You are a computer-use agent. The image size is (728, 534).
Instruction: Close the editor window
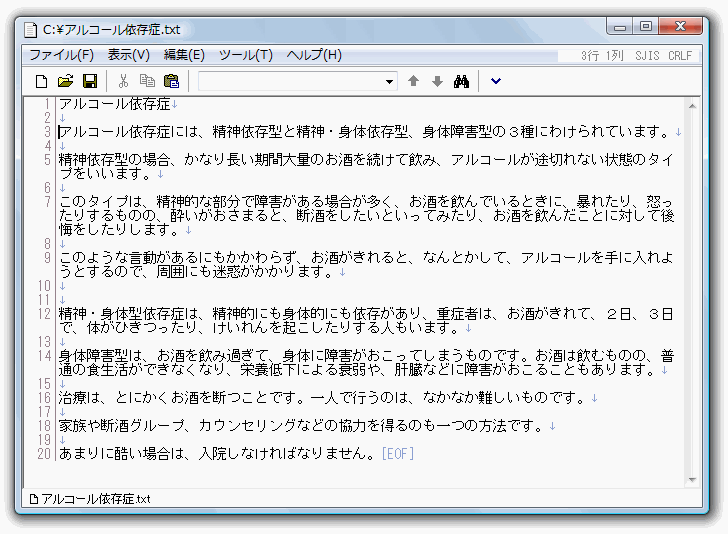pos(681,26)
